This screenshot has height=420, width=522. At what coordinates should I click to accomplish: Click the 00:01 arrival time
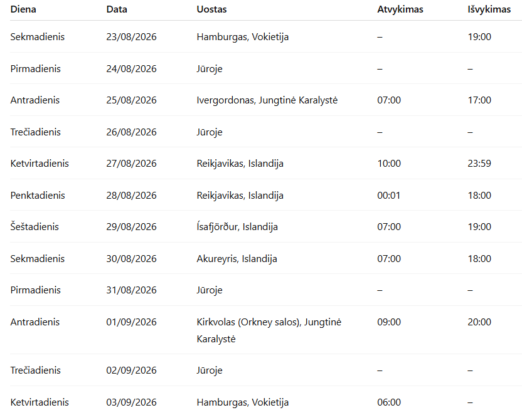pyautogui.click(x=389, y=196)
